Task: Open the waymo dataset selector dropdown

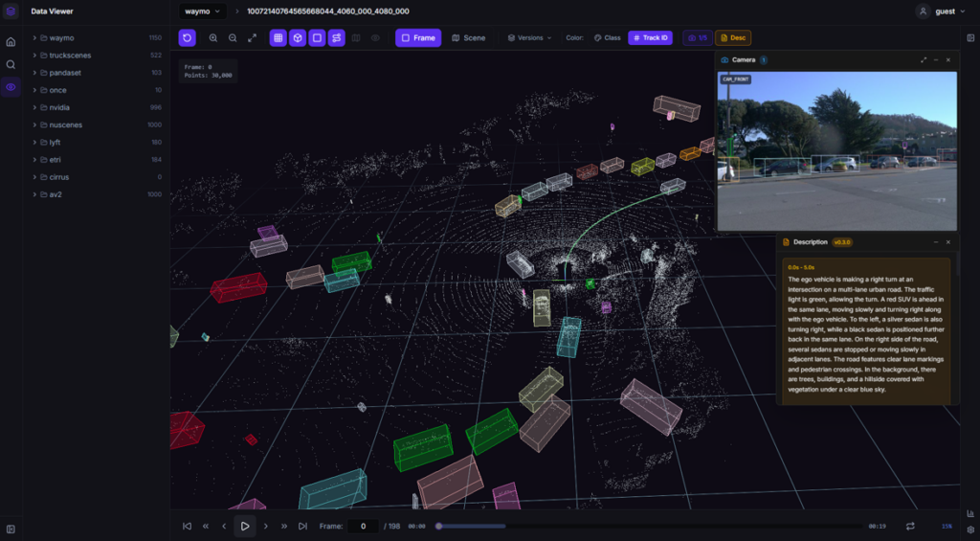Action: coord(200,11)
